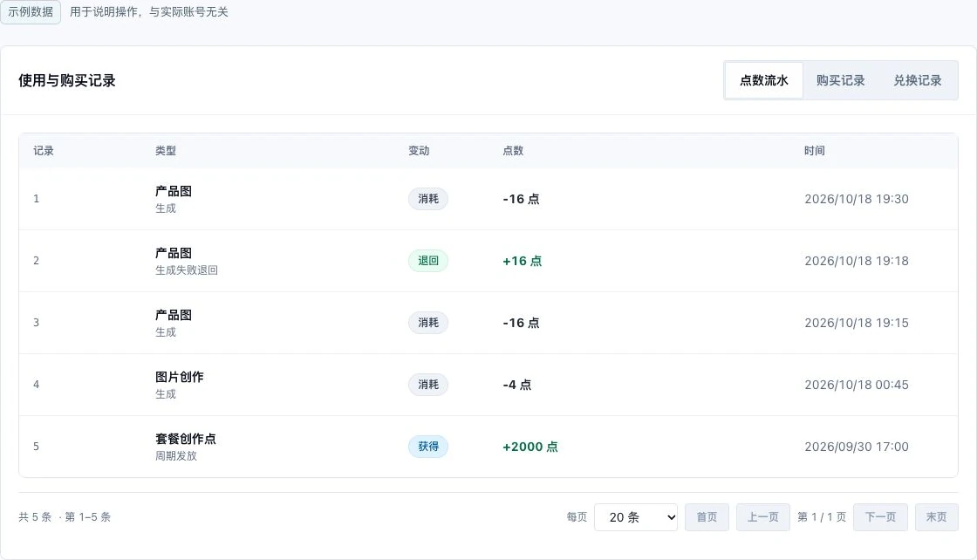This screenshot has height=560, width=977.
Task: Click the green 退回 status tag
Action: tap(428, 261)
